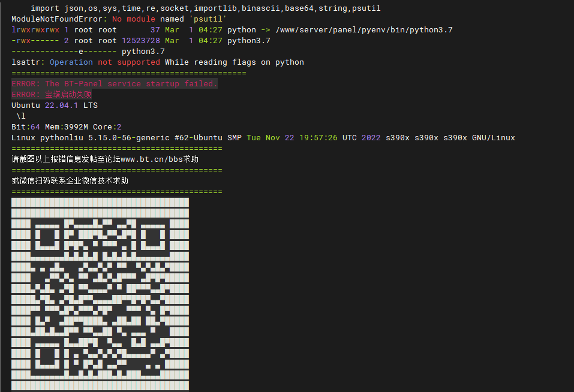Click 'GNU/Linux' at line end
This screenshot has height=392, width=574.
(493, 138)
